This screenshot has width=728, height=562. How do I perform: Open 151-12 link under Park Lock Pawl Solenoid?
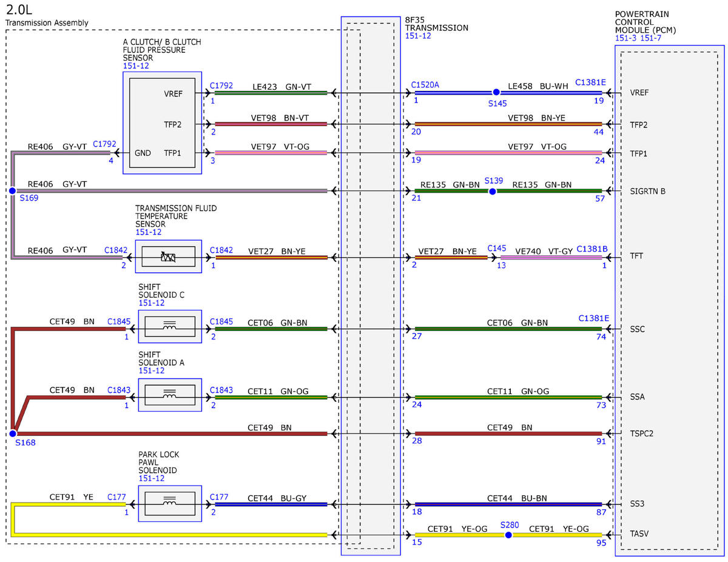[x=151, y=478]
